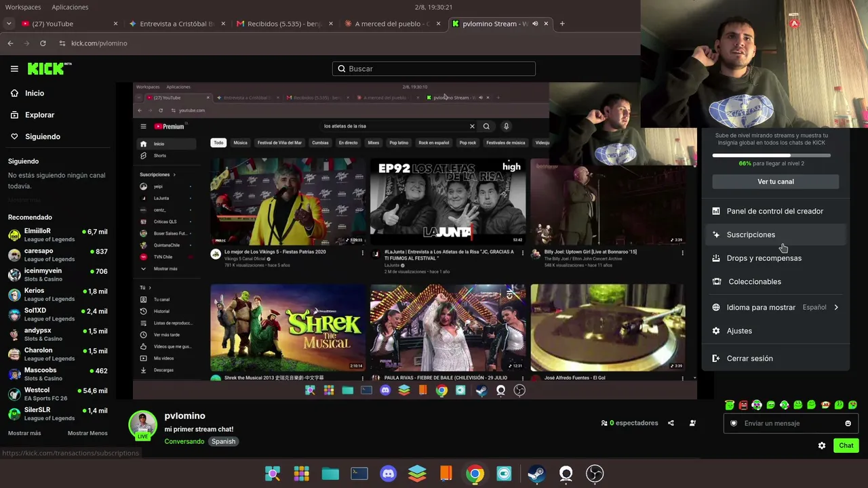This screenshot has height=488, width=868.
Task: Open the browser tab search dropdown
Action: (x=9, y=24)
